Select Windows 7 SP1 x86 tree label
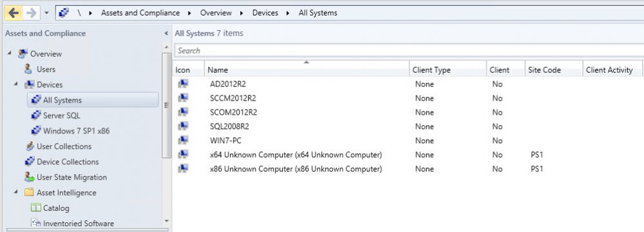This screenshot has width=644, height=232. (77, 131)
